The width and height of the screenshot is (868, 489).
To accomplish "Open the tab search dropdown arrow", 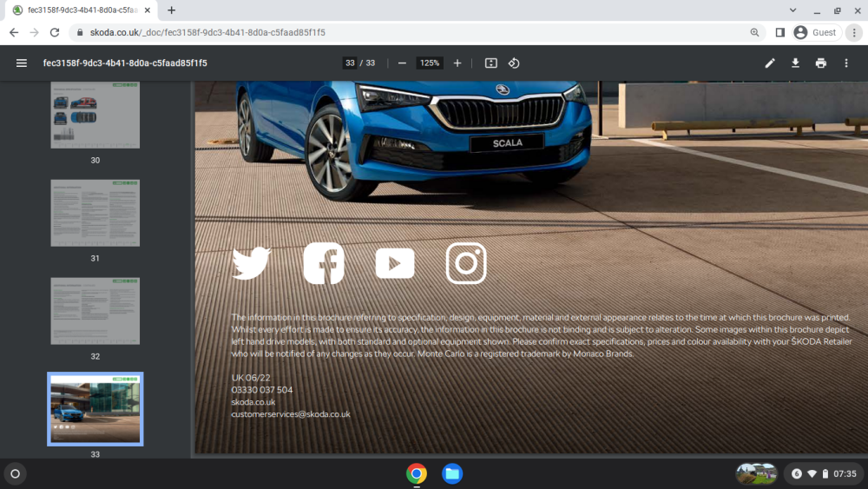I will (792, 10).
